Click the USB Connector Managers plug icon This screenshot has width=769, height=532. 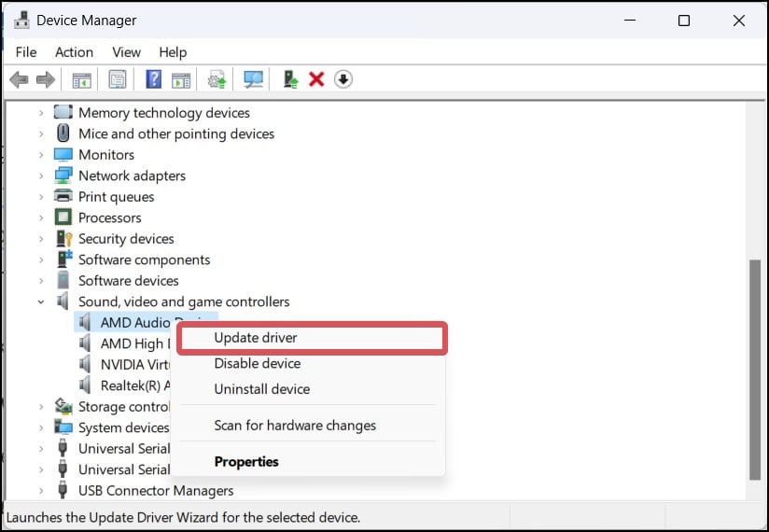(x=63, y=490)
